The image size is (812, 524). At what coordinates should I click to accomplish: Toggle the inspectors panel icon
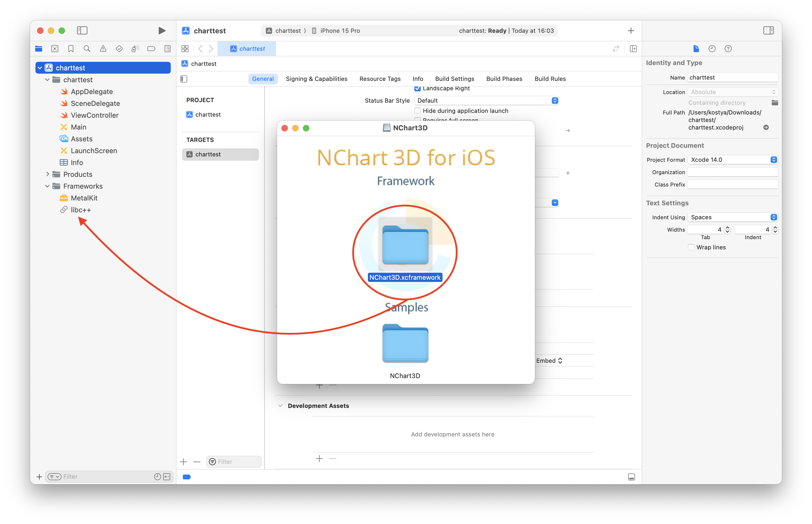[x=769, y=31]
